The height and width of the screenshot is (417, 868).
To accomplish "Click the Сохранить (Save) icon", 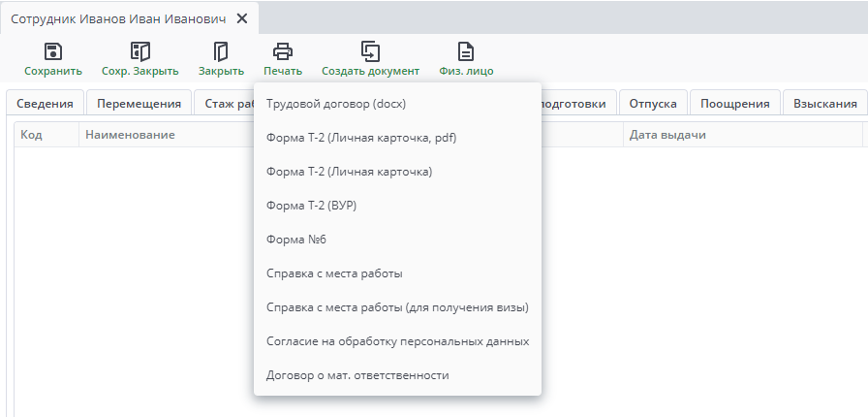I will click(x=53, y=51).
